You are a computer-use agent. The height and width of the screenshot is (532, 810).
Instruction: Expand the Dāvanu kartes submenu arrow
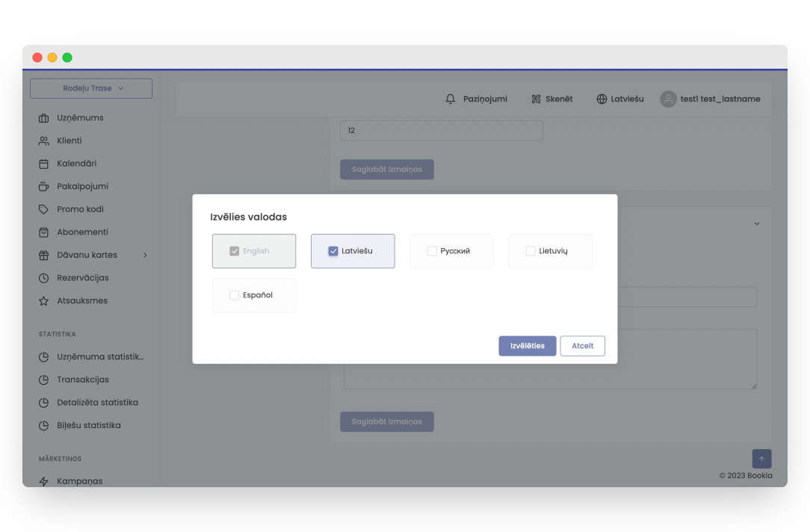pyautogui.click(x=145, y=255)
